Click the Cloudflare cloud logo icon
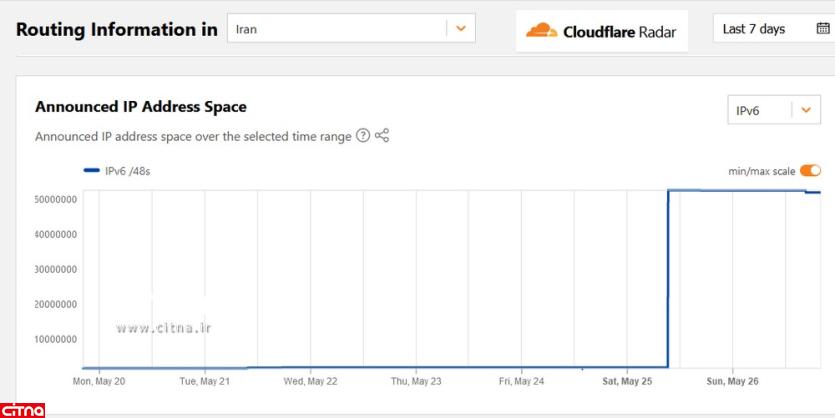This screenshot has width=835, height=418. click(x=543, y=31)
